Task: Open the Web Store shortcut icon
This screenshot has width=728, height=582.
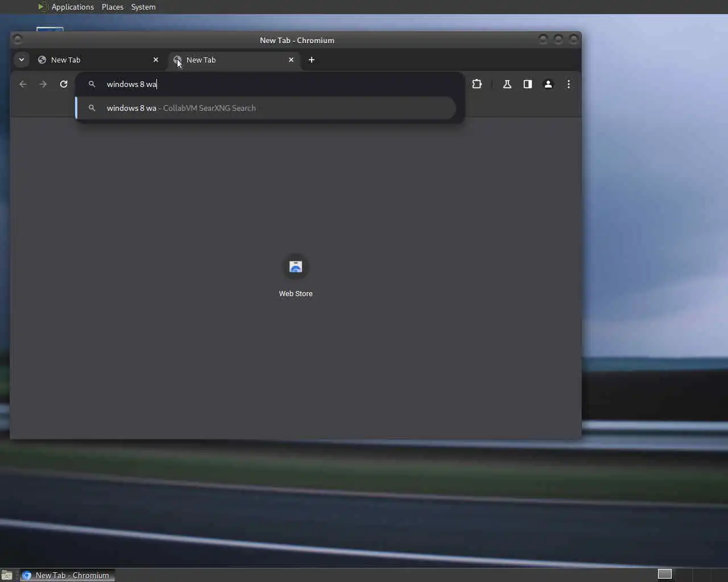Action: point(296,267)
